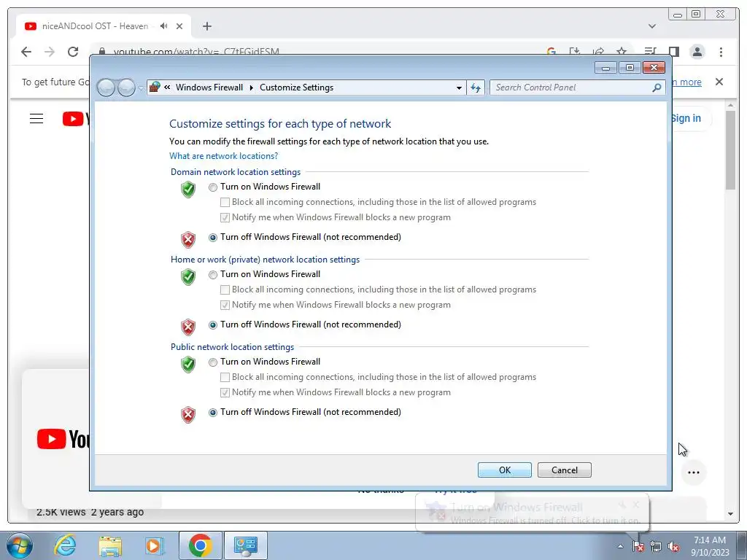Show hidden tray icons arrow
The width and height of the screenshot is (747, 560).
[x=620, y=546]
